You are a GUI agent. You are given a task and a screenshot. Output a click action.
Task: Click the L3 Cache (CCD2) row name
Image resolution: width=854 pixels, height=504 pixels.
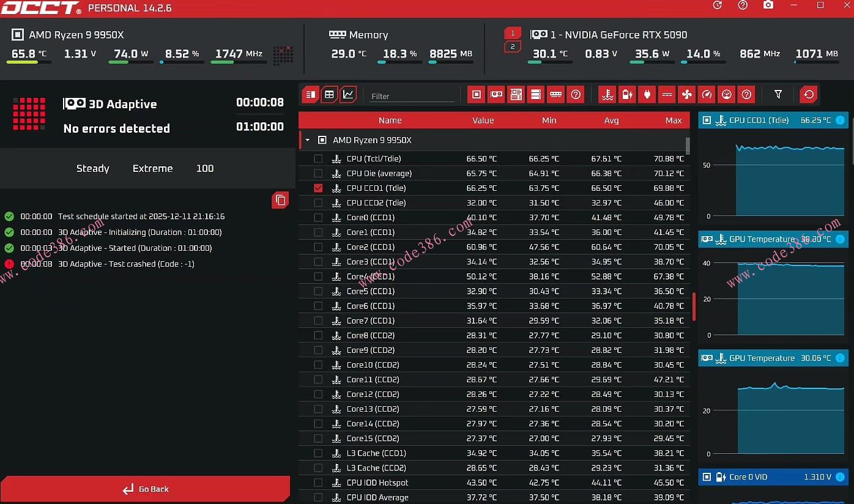[376, 468]
